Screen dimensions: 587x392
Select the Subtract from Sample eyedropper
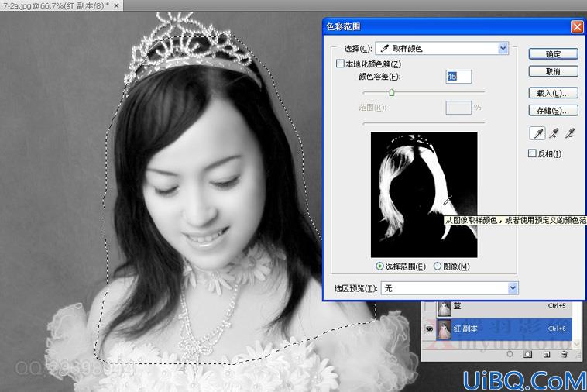(x=570, y=133)
